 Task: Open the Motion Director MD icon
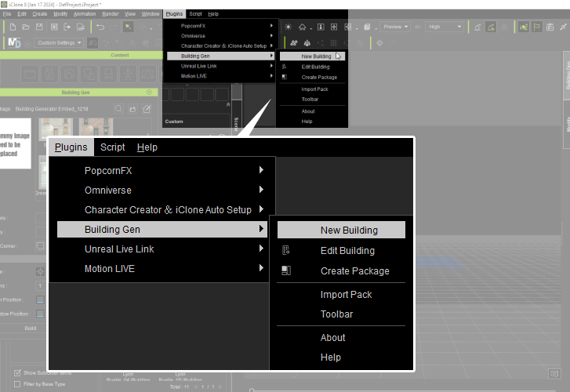[14, 43]
